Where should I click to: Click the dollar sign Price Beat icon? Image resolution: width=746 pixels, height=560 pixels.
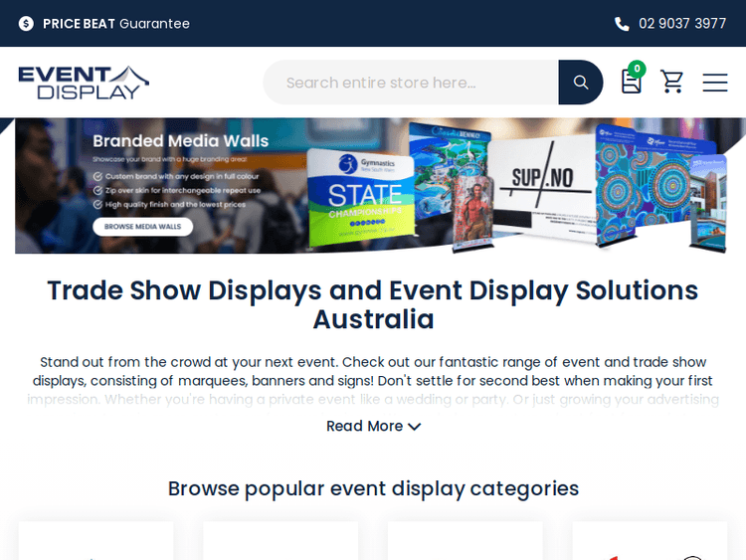click(26, 23)
